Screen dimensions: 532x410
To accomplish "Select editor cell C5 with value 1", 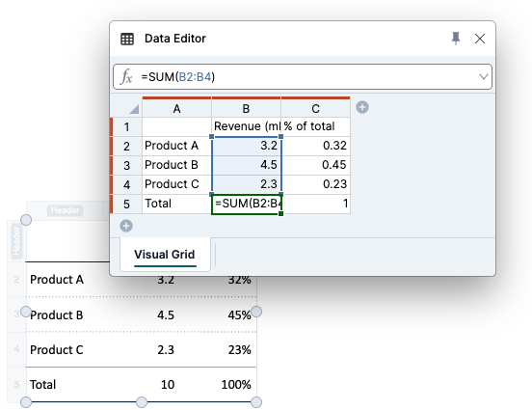I will tap(315, 204).
